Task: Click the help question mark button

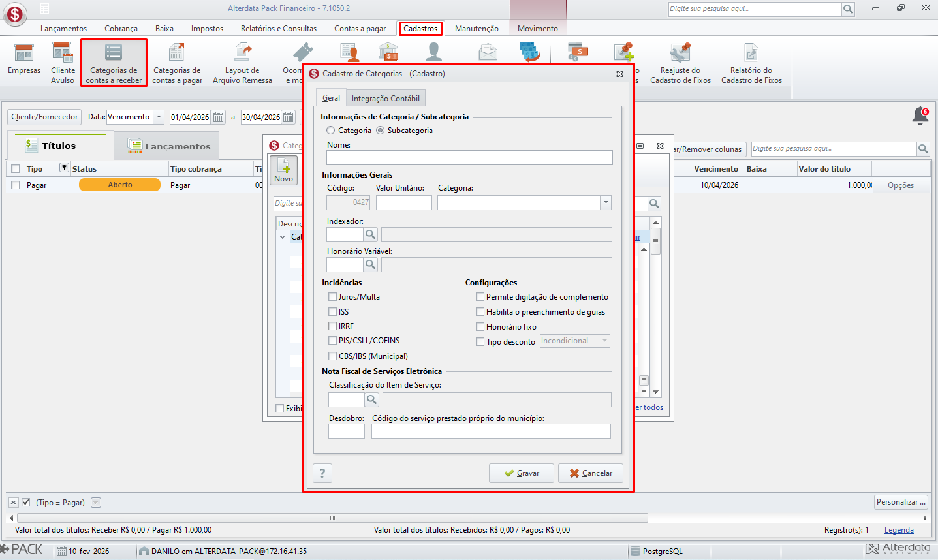Action: tap(322, 473)
